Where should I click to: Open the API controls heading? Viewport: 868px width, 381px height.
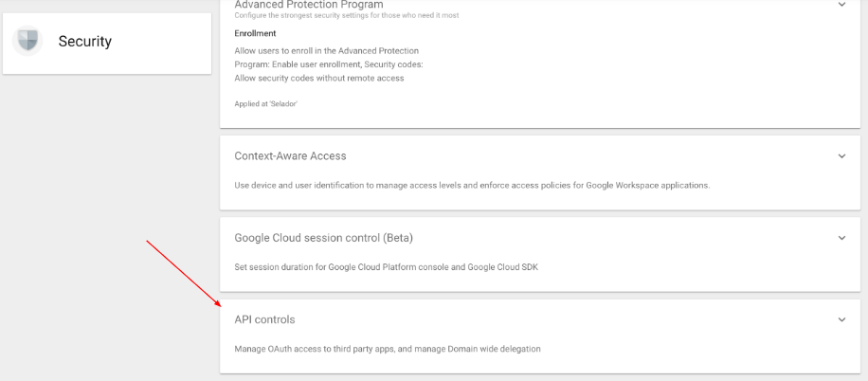[x=264, y=319]
